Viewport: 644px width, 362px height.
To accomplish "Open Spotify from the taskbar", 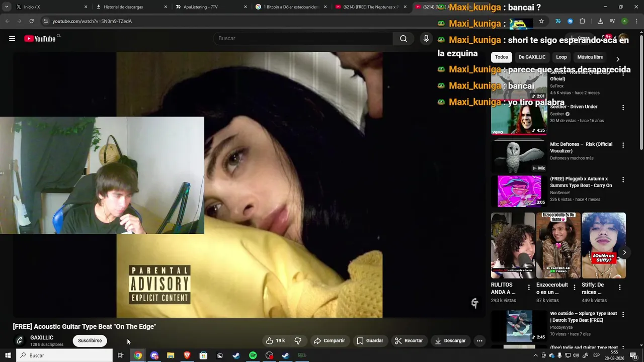I will [253, 355].
